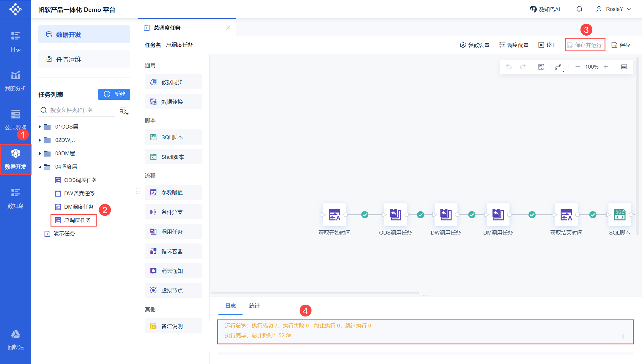Click the canvas horizontal scrollbar
642x364 pixels.
click(315, 293)
